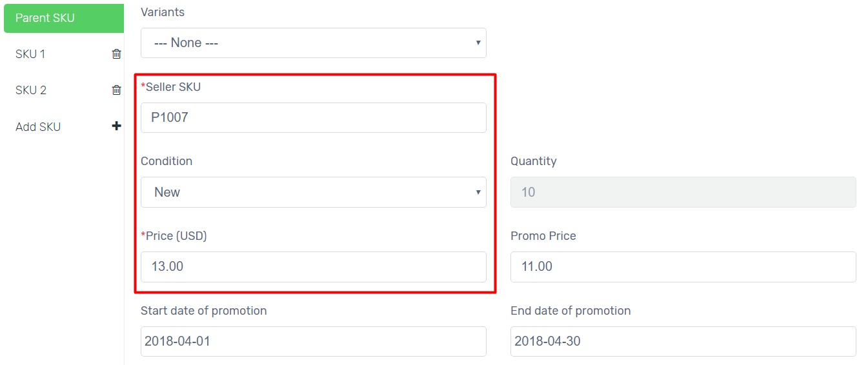Delete SKU 1 with trash icon
This screenshot has width=868, height=365.
(116, 54)
